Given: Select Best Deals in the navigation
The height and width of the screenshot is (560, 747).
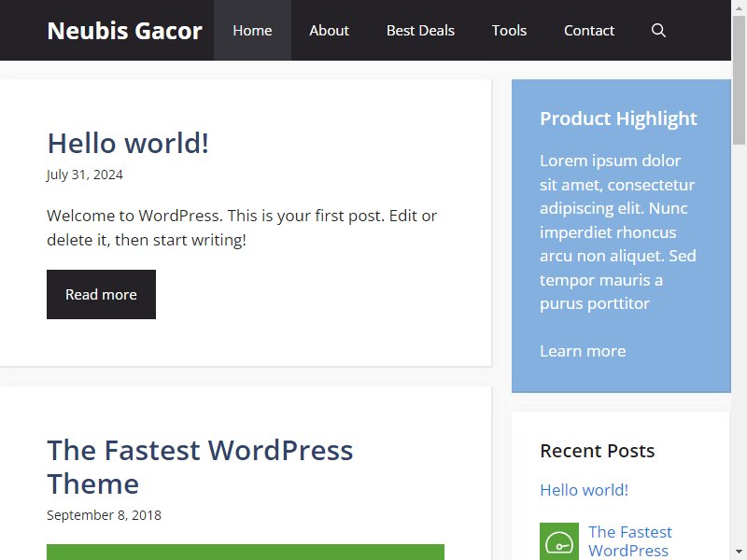Looking at the screenshot, I should click(x=420, y=31).
